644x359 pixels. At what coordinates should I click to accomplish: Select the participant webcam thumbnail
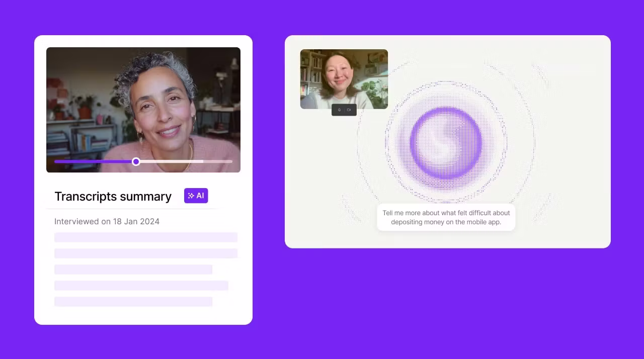pyautogui.click(x=344, y=76)
